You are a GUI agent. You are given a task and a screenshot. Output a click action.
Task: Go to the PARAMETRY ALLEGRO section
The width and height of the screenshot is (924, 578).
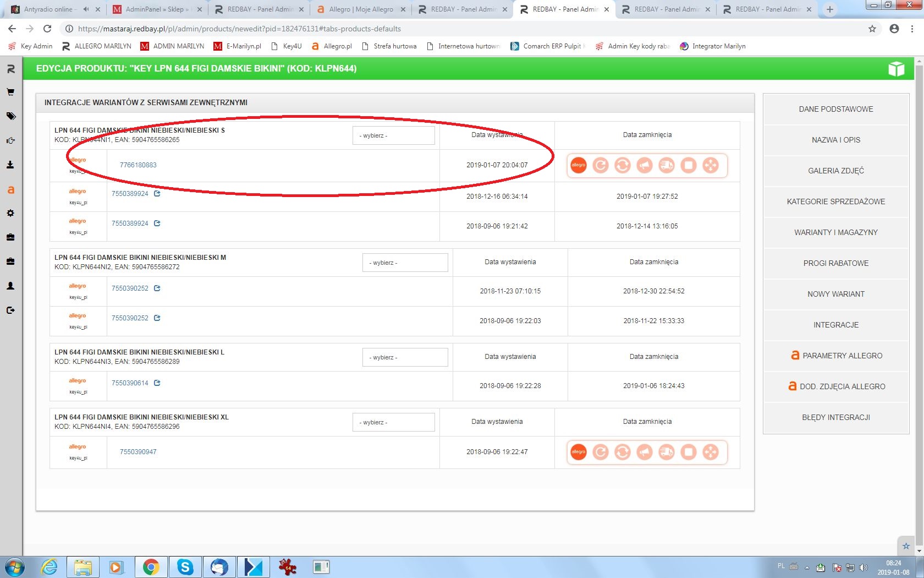835,356
